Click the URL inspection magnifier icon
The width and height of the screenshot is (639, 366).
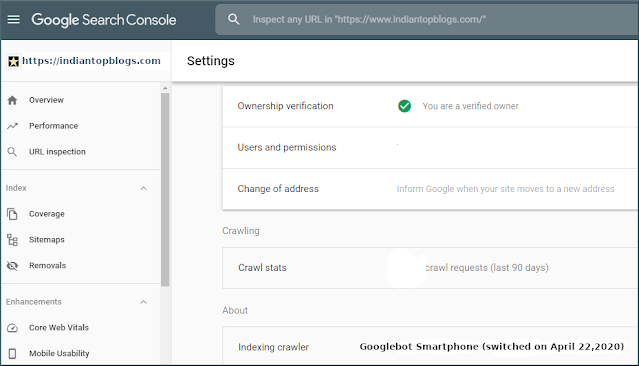click(x=12, y=152)
